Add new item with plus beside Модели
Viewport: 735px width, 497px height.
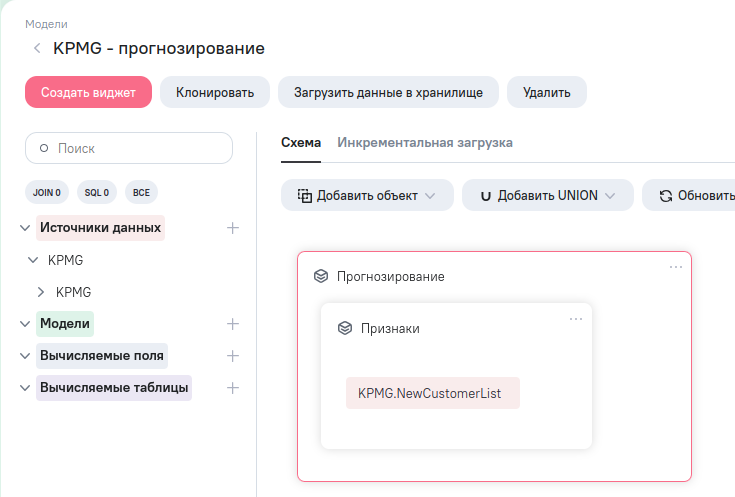coord(232,324)
